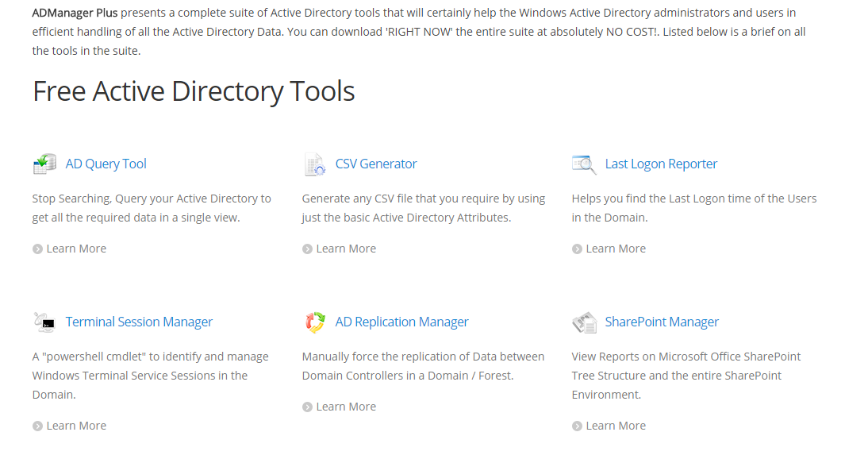
Task: Click the Free Active Directory Tools heading
Action: pyautogui.click(x=193, y=91)
